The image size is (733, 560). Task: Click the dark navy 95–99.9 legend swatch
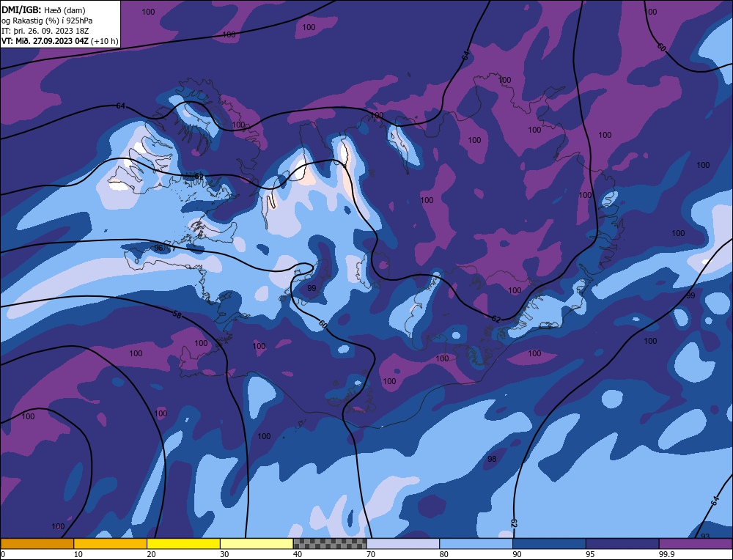coord(622,543)
